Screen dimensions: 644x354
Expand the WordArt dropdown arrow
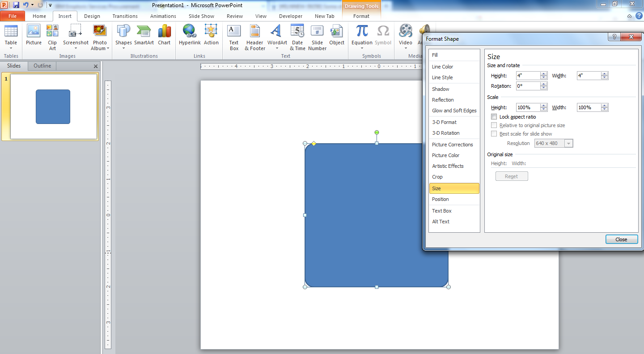(277, 48)
